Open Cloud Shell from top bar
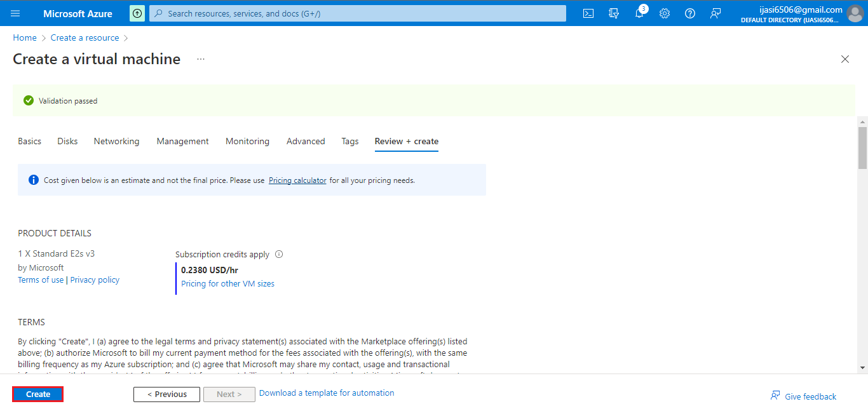The height and width of the screenshot is (411, 868). click(x=588, y=13)
